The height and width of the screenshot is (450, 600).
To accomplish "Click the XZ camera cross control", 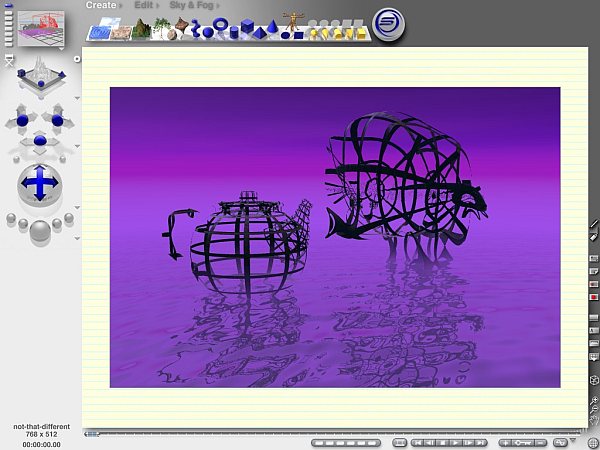I will [57, 120].
